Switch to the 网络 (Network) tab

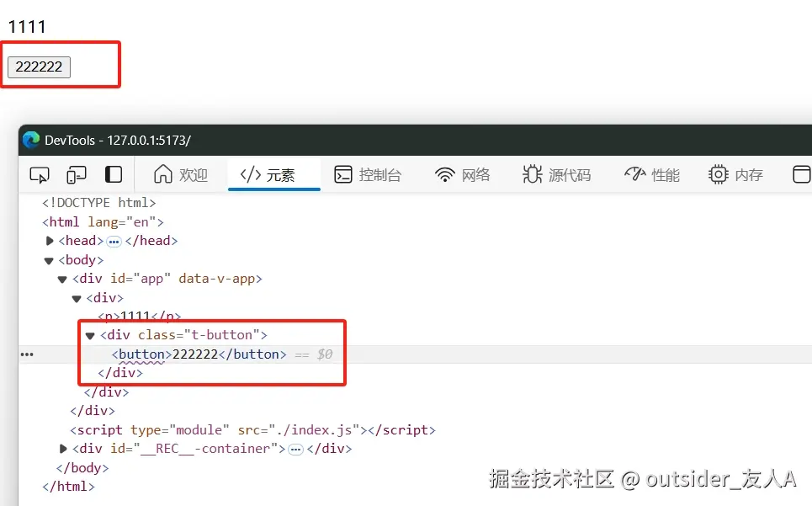[x=463, y=174]
